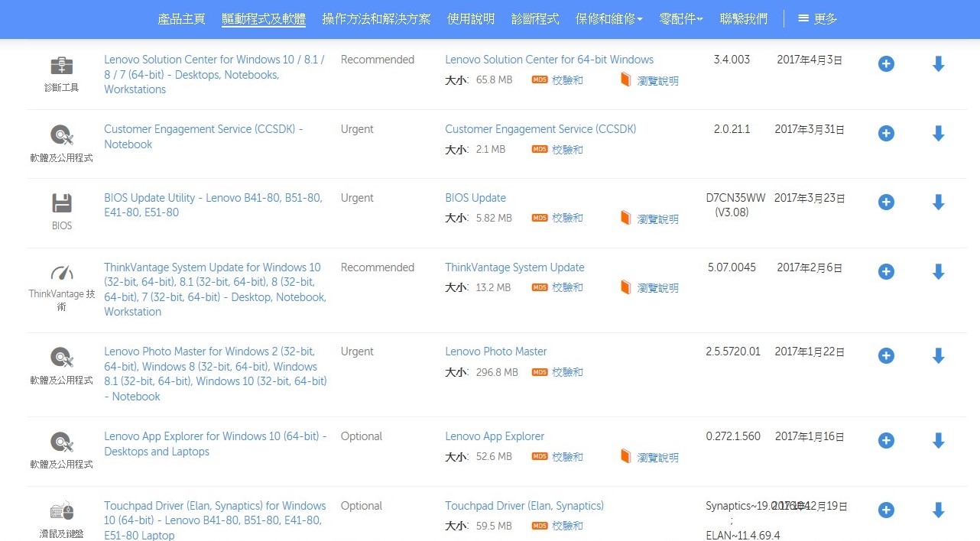980x541 pixels.
Task: Download BIOS Update arrow icon
Action: click(x=939, y=202)
